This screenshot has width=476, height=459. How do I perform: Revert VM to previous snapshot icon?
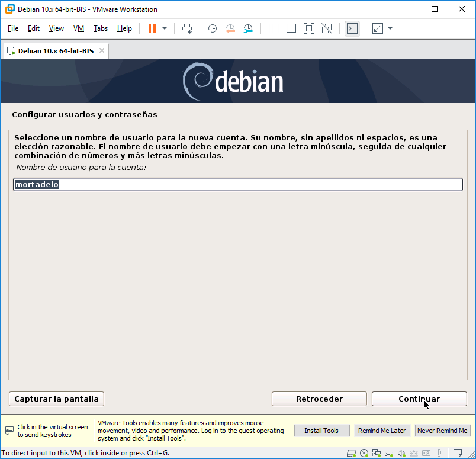coord(230,28)
